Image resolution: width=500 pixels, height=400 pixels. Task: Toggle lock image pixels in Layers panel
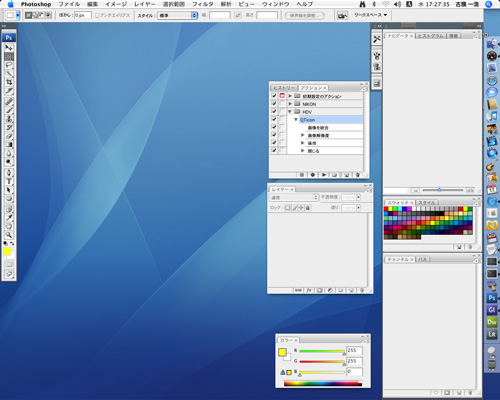[x=294, y=208]
